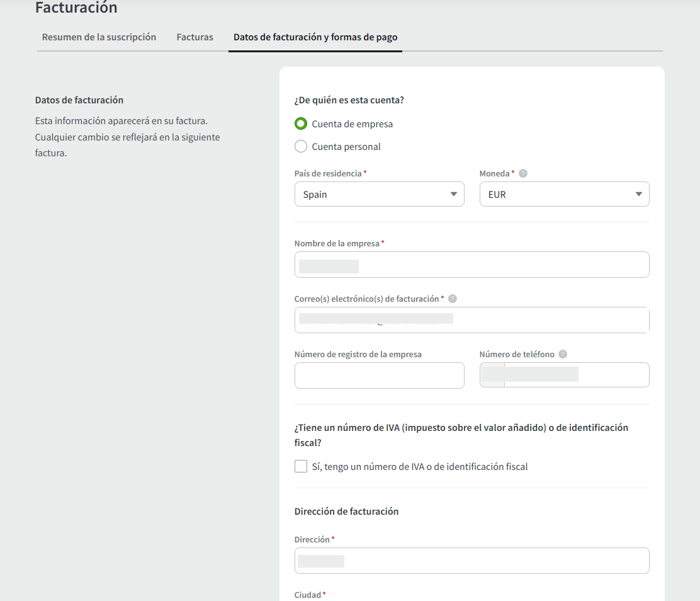This screenshot has width=700, height=601.
Task: Select Datos de facturación y formas de pago tab
Action: [x=315, y=37]
